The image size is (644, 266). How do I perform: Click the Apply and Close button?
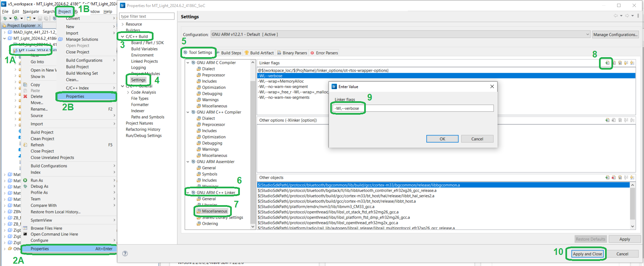pyautogui.click(x=587, y=254)
